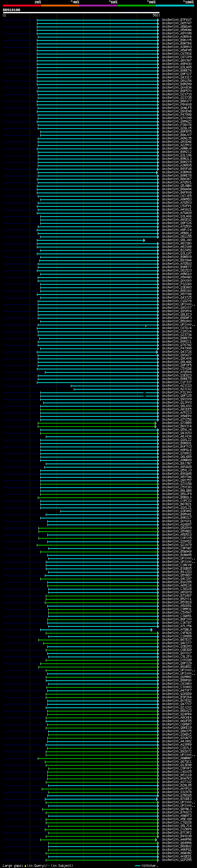Open hit UniRef100_Q8W1A0

coord(176,26)
